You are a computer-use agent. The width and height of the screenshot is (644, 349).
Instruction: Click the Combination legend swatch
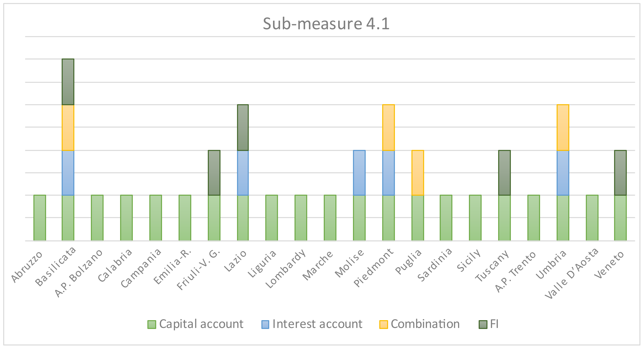(383, 324)
